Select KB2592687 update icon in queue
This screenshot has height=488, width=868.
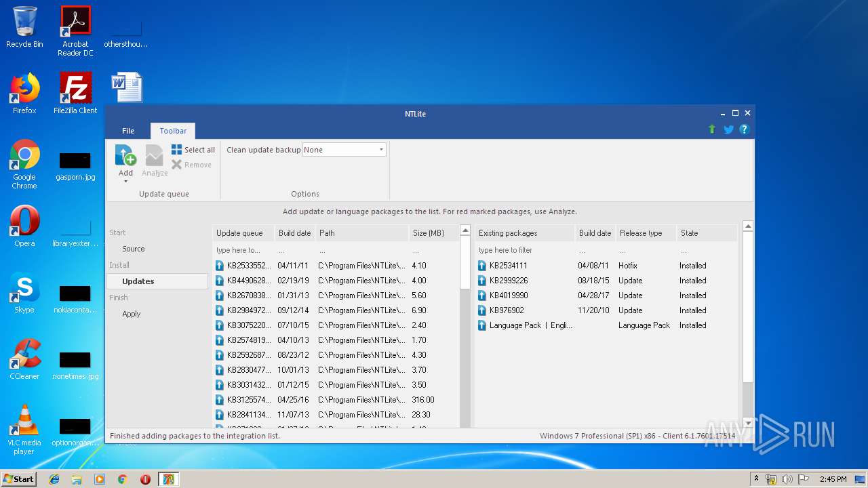click(x=220, y=355)
